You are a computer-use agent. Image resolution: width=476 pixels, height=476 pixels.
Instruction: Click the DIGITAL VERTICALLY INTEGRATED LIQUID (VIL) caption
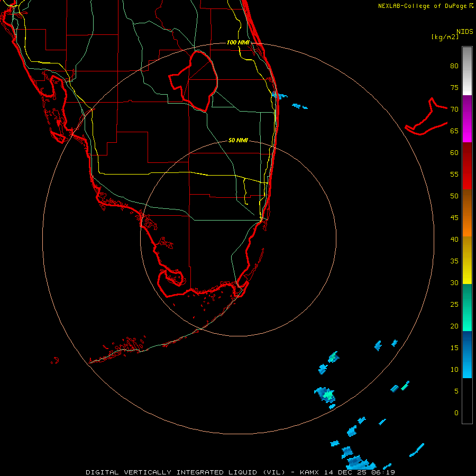(185, 472)
